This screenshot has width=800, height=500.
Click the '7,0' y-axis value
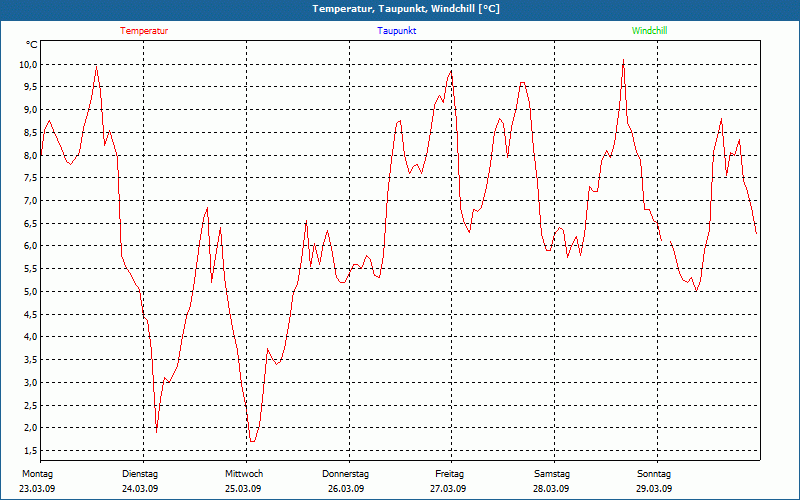click(x=31, y=201)
